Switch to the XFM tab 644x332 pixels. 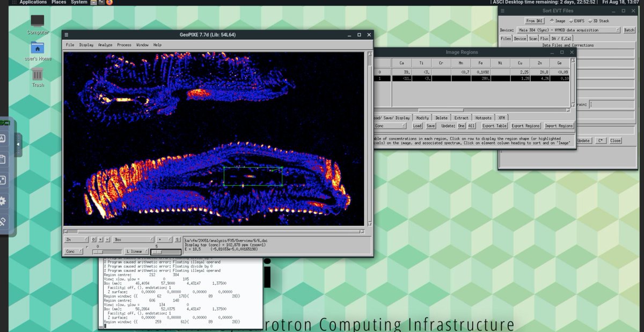tap(501, 117)
